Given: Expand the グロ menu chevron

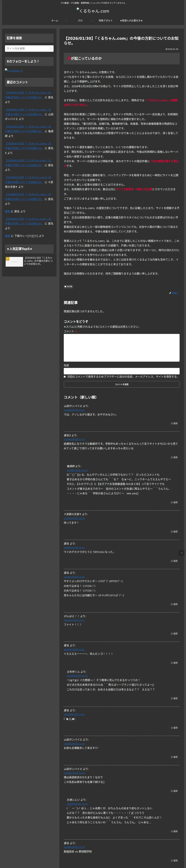Looking at the screenshot, I should (92, 21).
